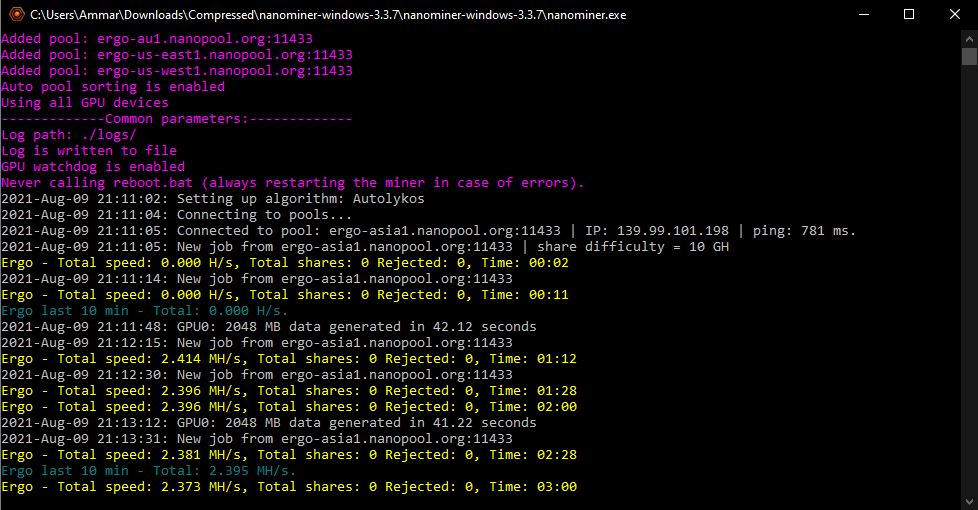978x510 pixels.
Task: Click the 'Common parameters' divider heading
Action: click(177, 119)
